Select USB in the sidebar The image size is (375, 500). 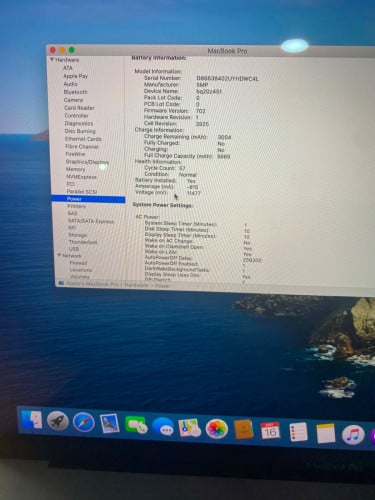(x=74, y=249)
